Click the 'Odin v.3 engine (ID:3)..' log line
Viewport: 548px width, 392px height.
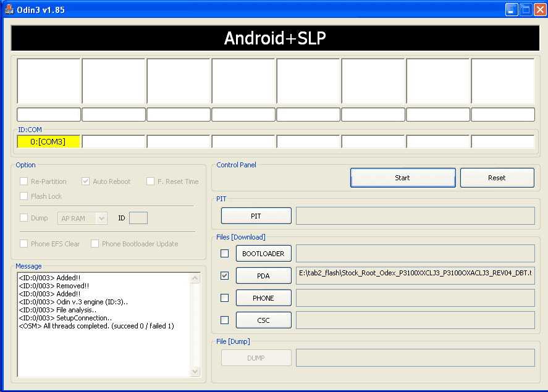pos(74,302)
